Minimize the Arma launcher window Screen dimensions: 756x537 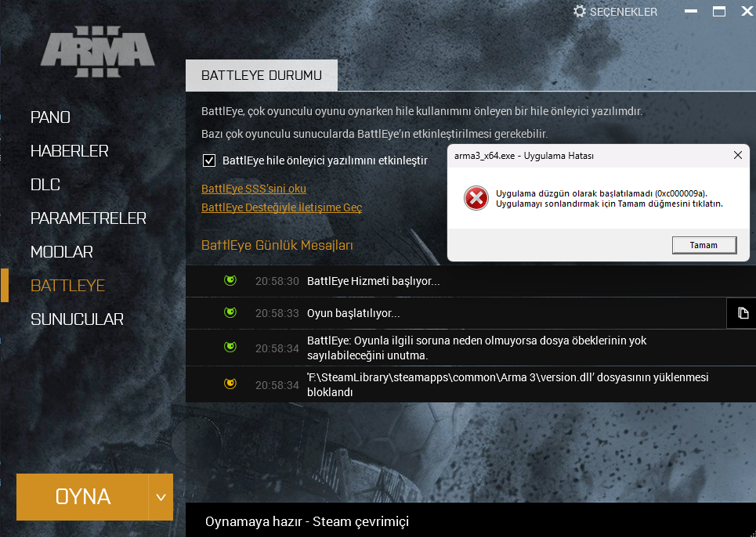tap(691, 12)
